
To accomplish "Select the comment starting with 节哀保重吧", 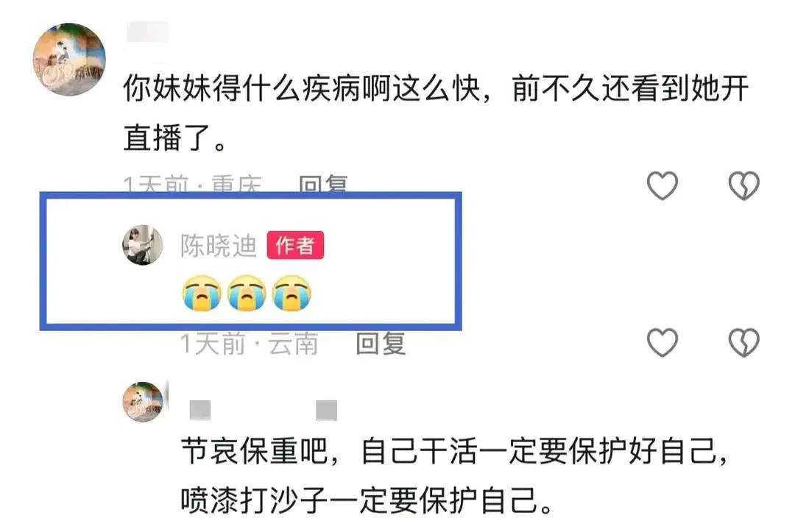I will coord(456,475).
